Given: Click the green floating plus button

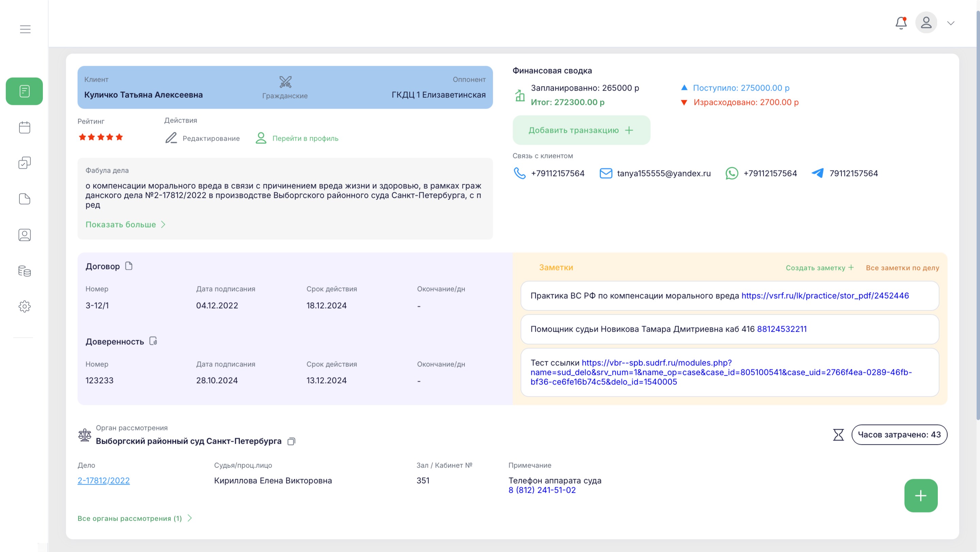Looking at the screenshot, I should [x=920, y=495].
